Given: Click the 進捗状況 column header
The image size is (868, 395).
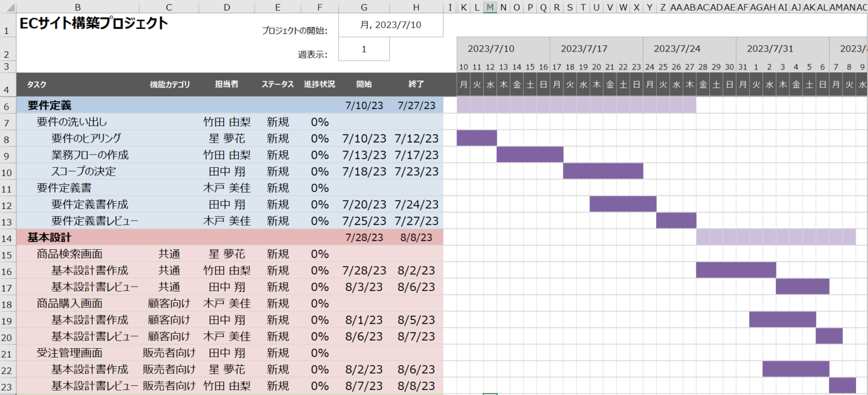Looking at the screenshot, I should [319, 84].
